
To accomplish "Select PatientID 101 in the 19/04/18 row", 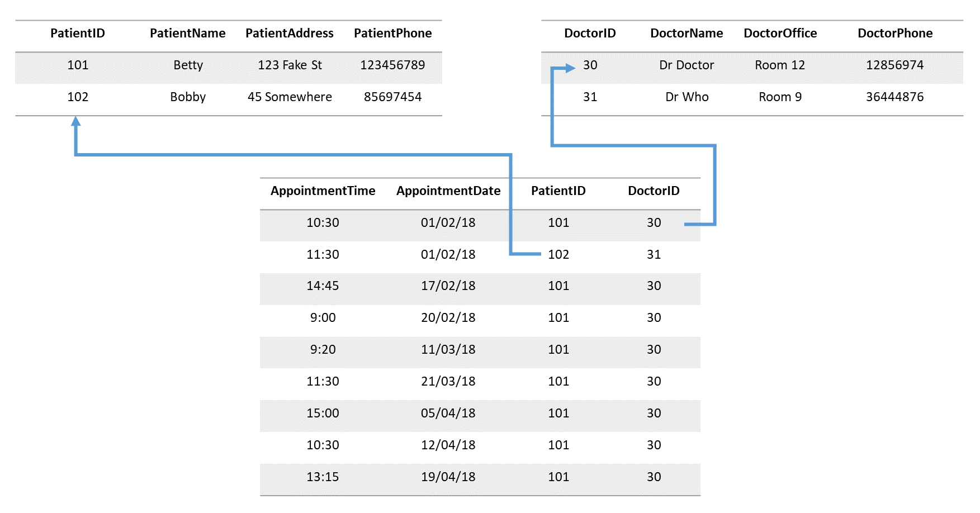I will coord(558,477).
